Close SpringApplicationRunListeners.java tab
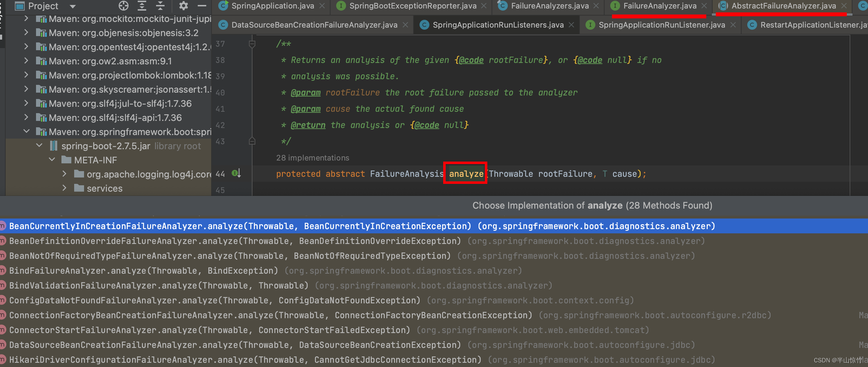Screen dimensions: 868x367 [571, 25]
